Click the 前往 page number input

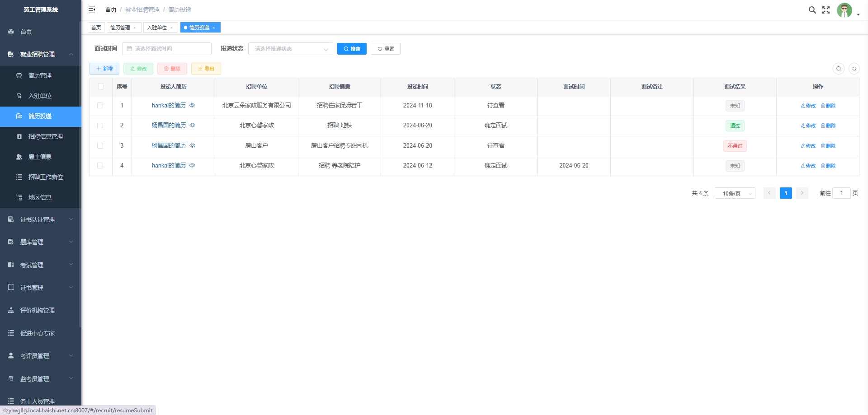point(841,193)
